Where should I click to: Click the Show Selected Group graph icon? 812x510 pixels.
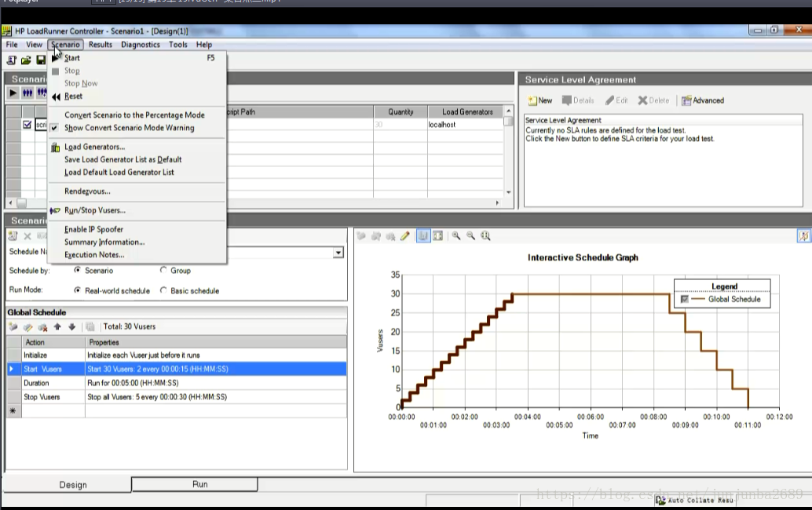[x=423, y=236]
